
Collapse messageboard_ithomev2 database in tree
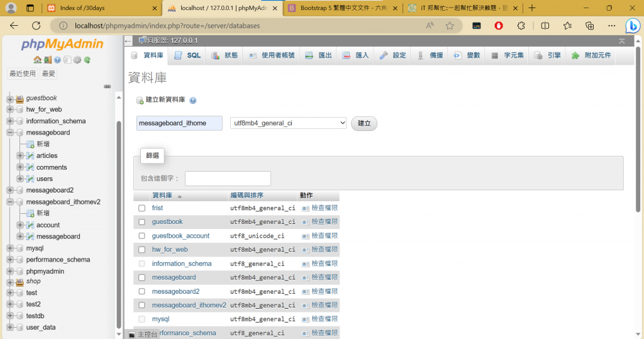tap(10, 202)
